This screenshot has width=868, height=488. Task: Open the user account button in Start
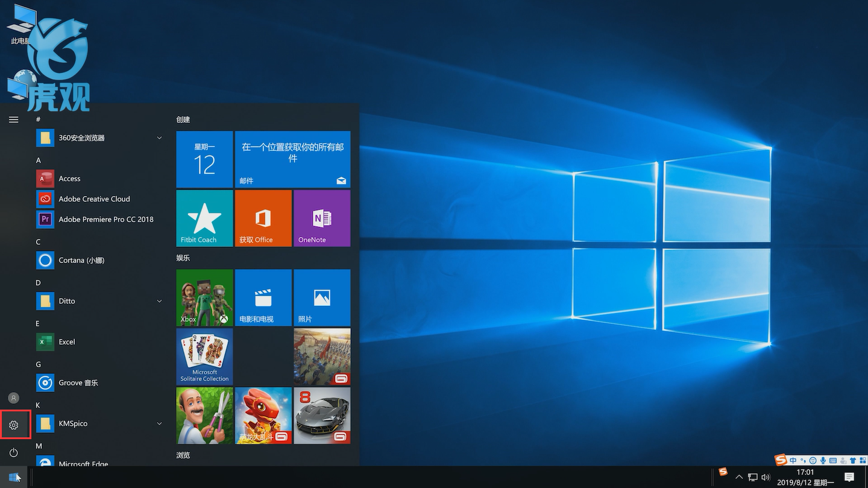pyautogui.click(x=13, y=398)
